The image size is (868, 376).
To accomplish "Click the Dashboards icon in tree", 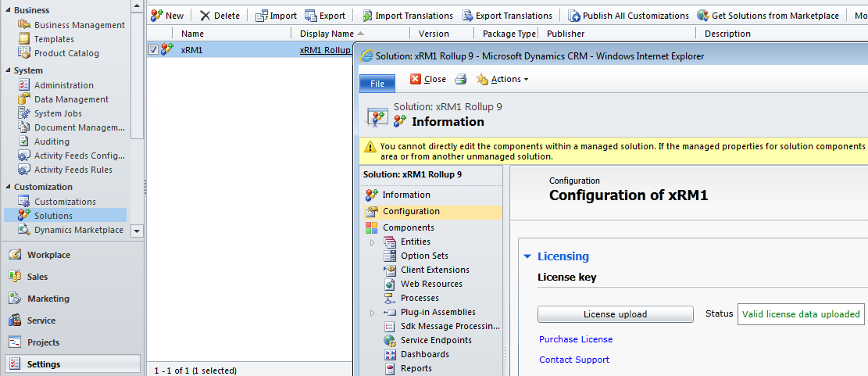I will tap(391, 354).
